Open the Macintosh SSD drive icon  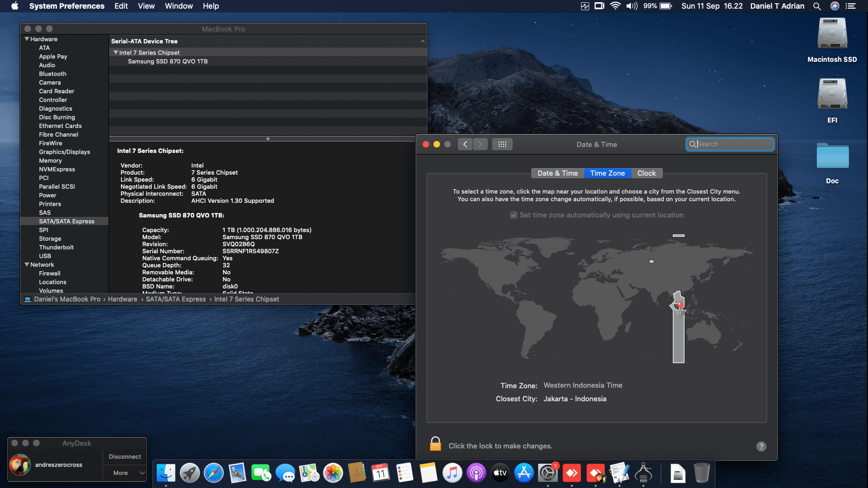[x=832, y=34]
